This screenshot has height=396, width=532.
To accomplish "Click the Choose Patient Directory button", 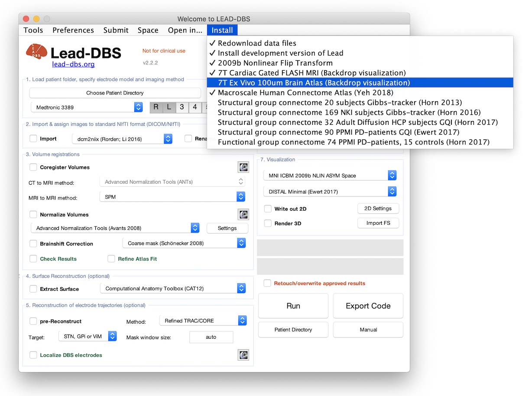I will 115,93.
